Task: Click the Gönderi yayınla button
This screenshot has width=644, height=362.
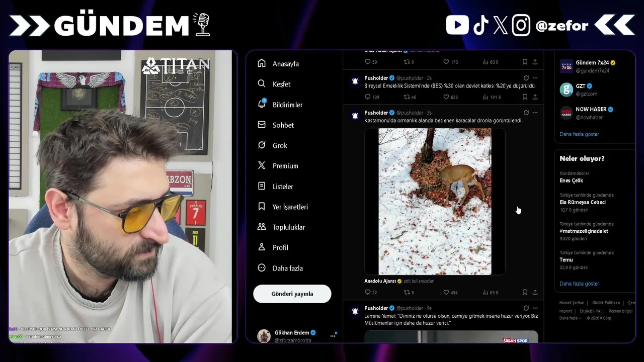Action: [x=292, y=294]
